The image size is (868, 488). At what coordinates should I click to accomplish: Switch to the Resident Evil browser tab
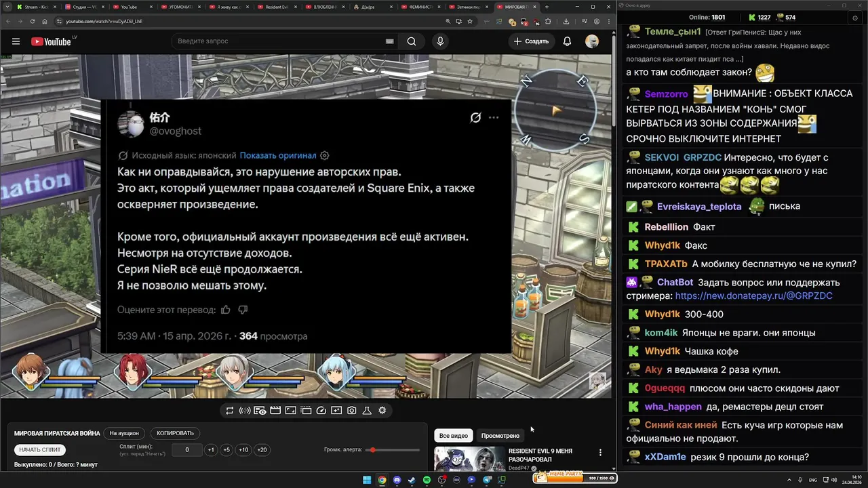(x=278, y=7)
